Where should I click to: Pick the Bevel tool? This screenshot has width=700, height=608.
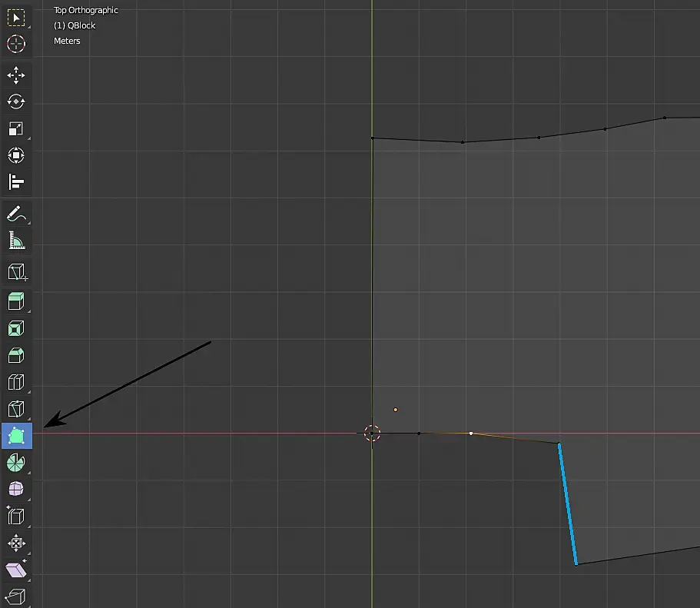coord(16,355)
